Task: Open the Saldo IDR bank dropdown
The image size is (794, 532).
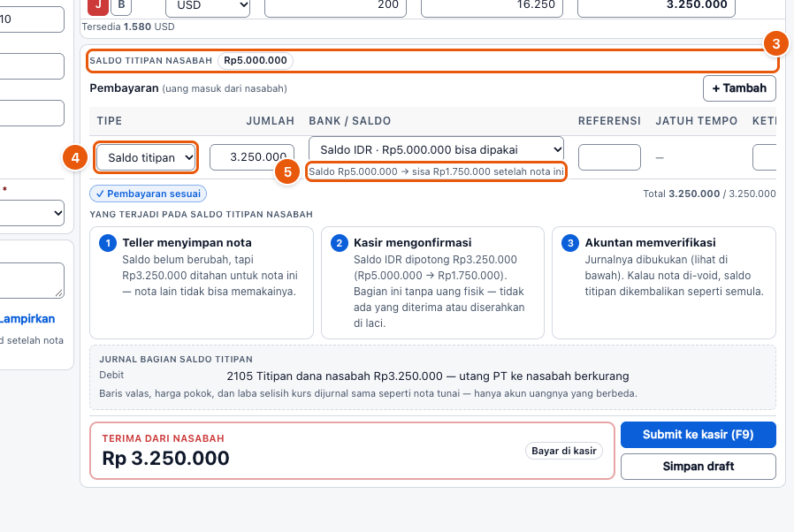Action: [436, 150]
